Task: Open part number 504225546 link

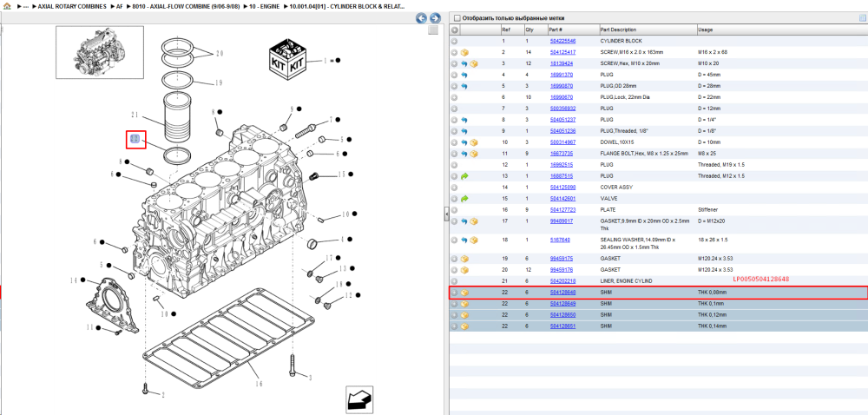Action: (x=562, y=41)
